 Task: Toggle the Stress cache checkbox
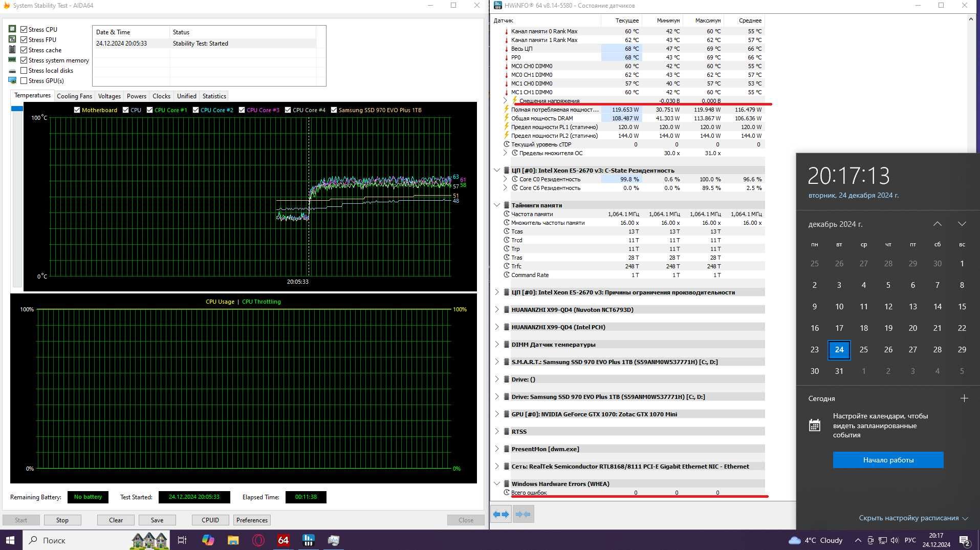(x=24, y=50)
